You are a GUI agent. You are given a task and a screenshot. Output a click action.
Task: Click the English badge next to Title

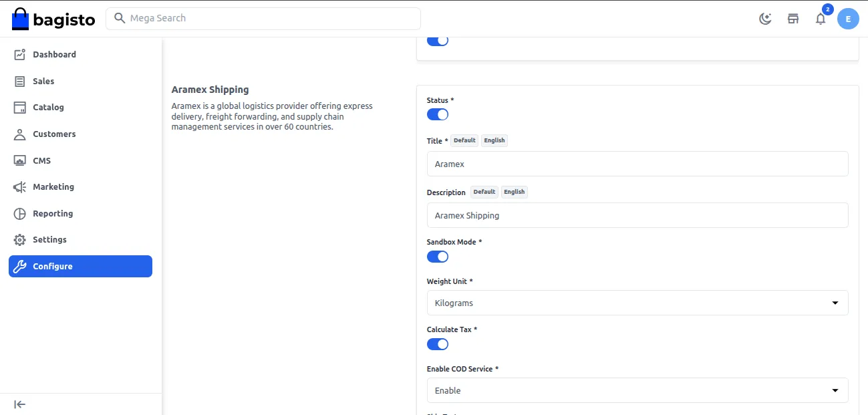pos(494,140)
